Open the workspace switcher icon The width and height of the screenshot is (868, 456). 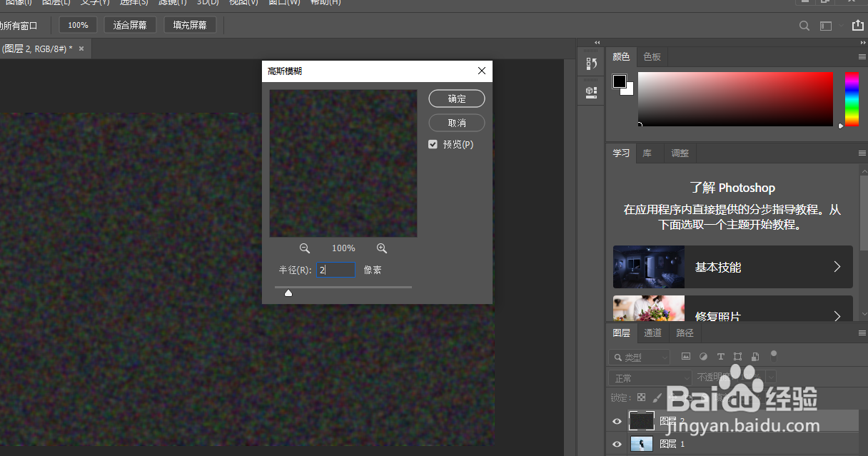tap(826, 26)
